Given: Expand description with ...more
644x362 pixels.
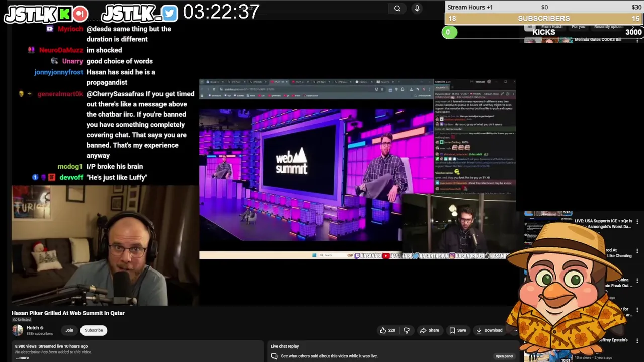Looking at the screenshot, I should tap(22, 358).
